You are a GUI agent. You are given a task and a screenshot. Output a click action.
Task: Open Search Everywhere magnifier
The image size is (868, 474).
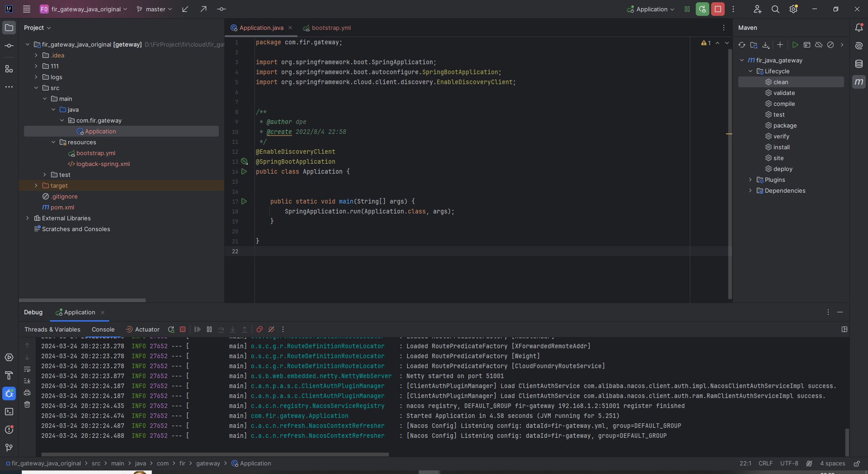pyautogui.click(x=775, y=9)
